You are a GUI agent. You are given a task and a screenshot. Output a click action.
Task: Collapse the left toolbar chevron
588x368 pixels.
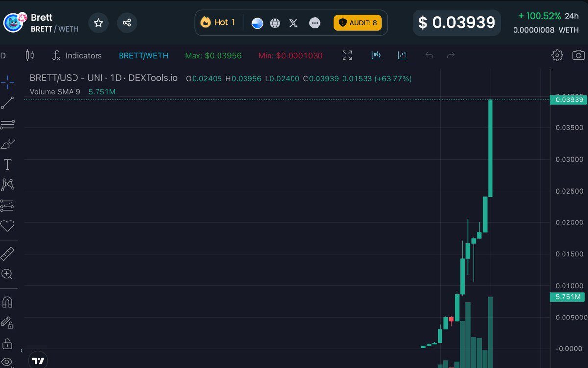click(21, 351)
